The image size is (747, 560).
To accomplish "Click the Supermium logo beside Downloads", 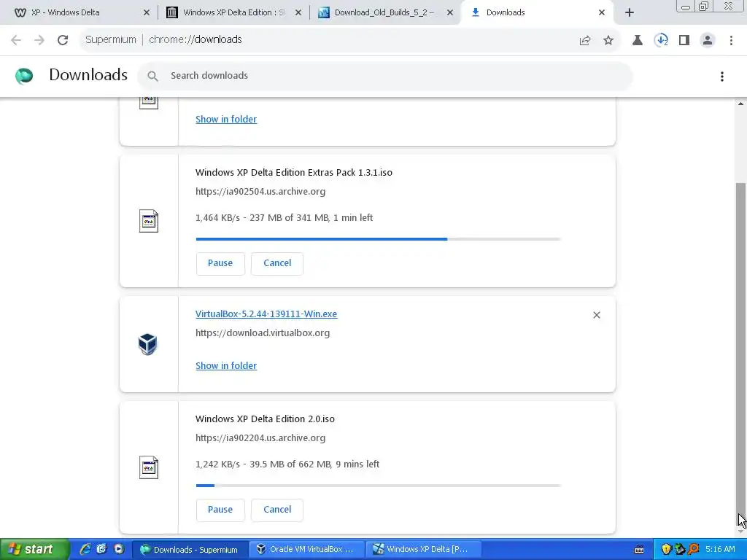I will point(24,76).
